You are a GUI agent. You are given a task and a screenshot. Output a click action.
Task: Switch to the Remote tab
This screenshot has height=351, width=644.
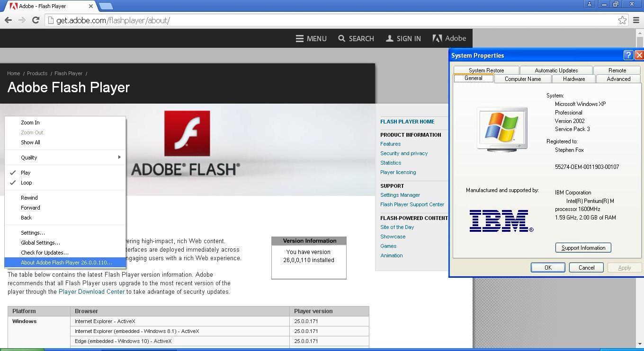click(x=617, y=70)
